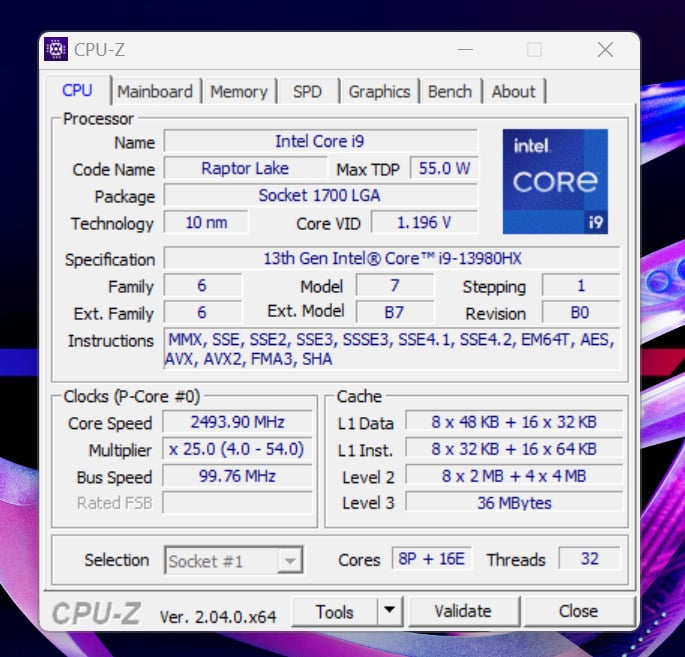Close CPU-Z with the title bar X
This screenshot has width=685, height=657.
605,49
